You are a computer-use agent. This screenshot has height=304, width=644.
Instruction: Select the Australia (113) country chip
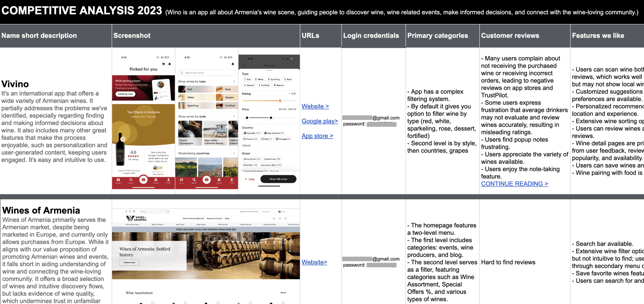(252, 133)
